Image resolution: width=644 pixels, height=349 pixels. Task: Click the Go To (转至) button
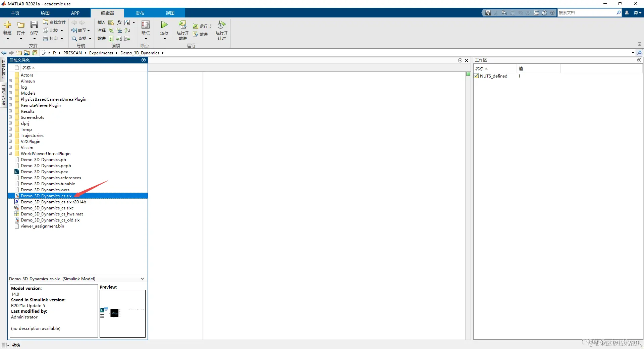(x=80, y=30)
